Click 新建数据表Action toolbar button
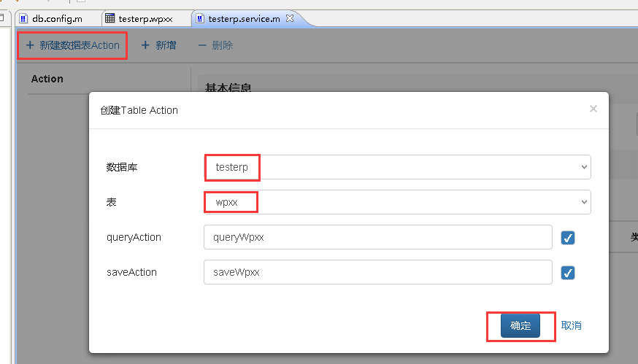The width and height of the screenshot is (638, 364). (72, 45)
